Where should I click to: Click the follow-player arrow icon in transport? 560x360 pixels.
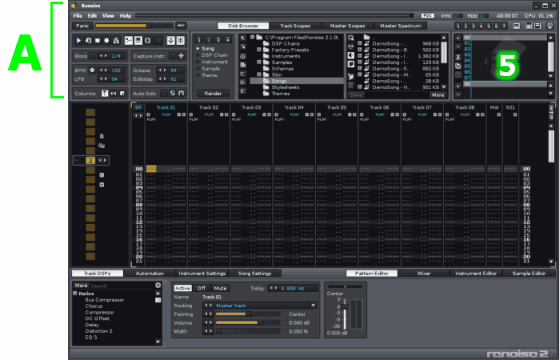click(171, 41)
